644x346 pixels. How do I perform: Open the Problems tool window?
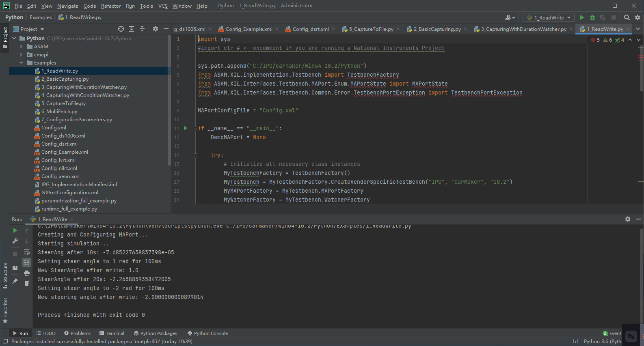(x=77, y=333)
